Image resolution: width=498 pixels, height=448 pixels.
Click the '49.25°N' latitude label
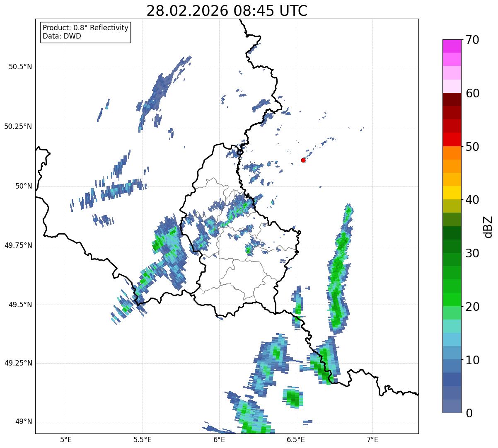click(18, 363)
